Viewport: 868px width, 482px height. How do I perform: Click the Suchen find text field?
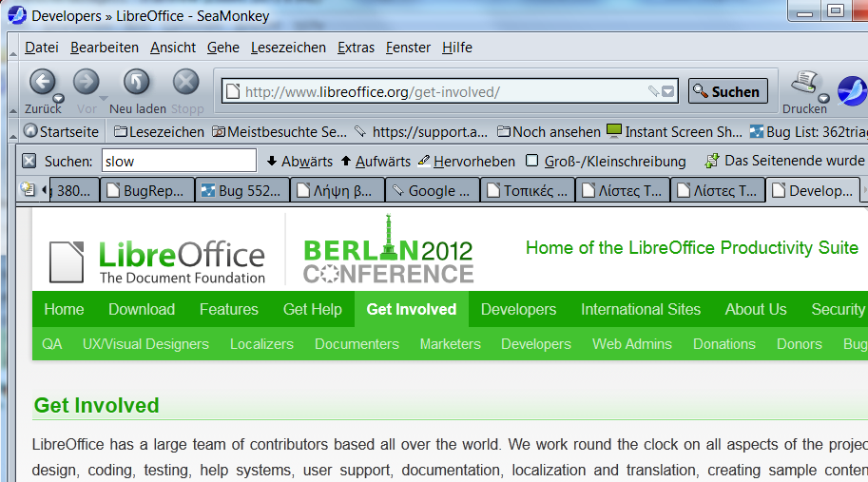(x=179, y=162)
